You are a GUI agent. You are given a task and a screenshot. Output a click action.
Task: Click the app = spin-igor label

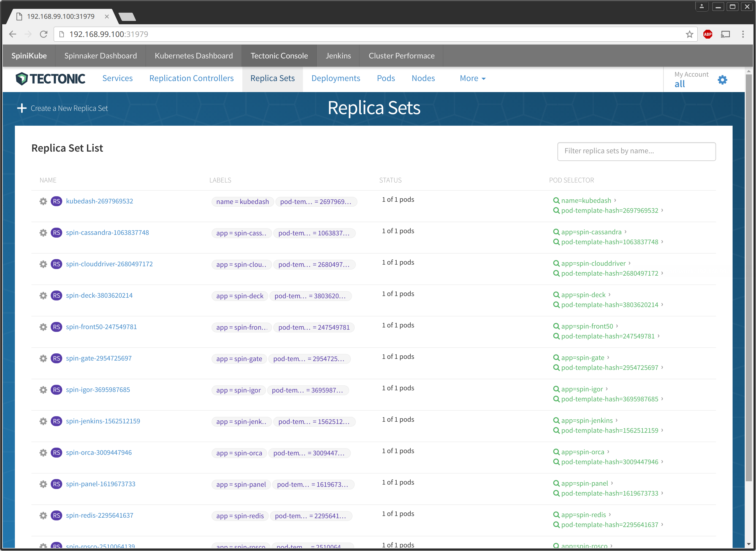click(238, 390)
